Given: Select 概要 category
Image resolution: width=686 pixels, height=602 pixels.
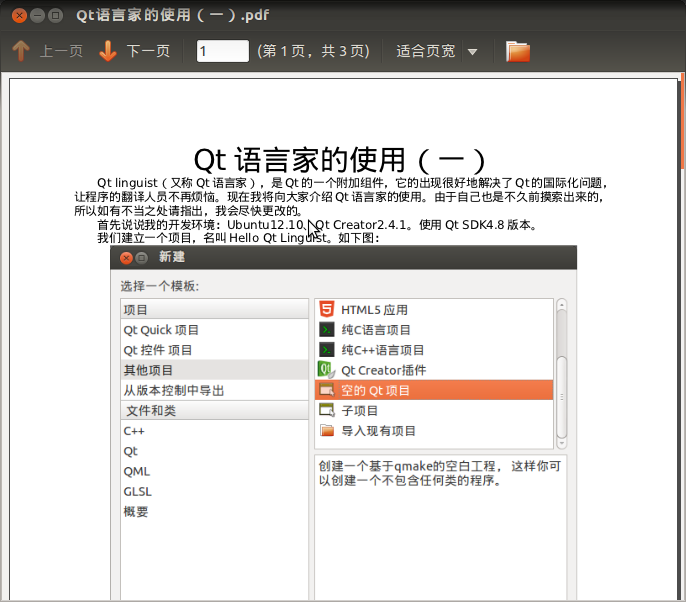Looking at the screenshot, I should [214, 511].
